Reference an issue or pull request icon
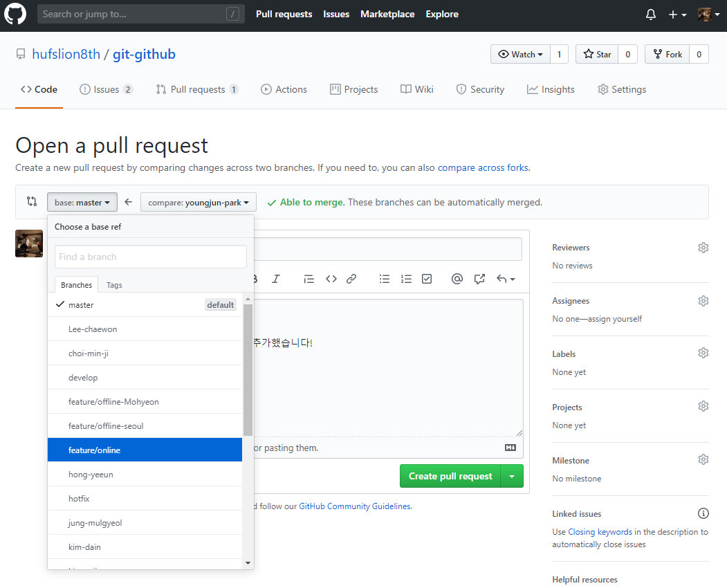Image resolution: width=727 pixels, height=588 pixels. click(x=479, y=279)
